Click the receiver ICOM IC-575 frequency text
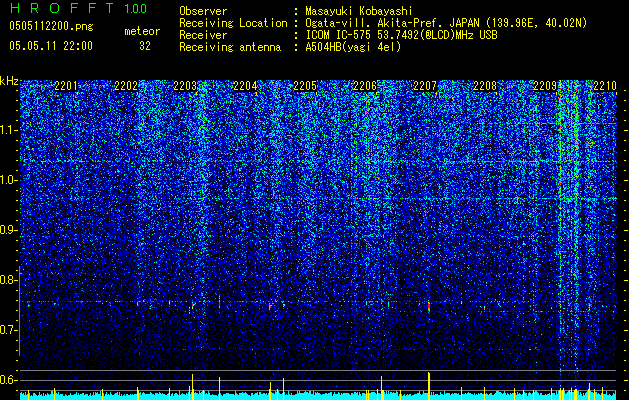The height and width of the screenshot is (400, 629). [x=401, y=35]
